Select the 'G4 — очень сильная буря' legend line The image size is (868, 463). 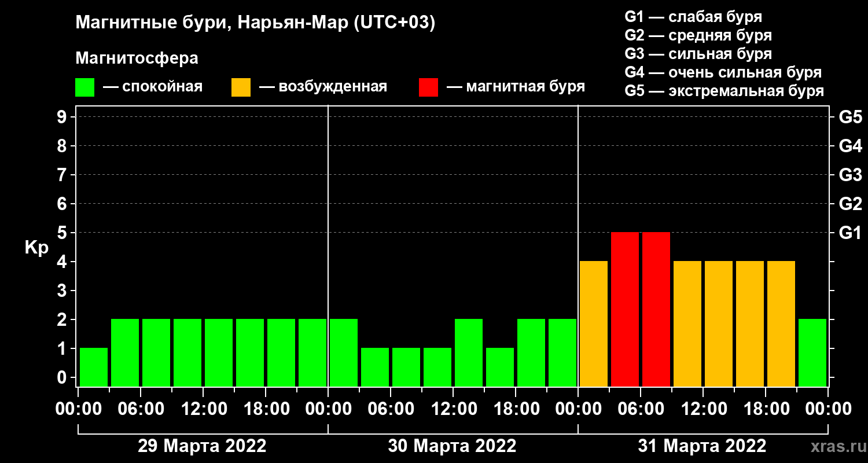pos(723,72)
